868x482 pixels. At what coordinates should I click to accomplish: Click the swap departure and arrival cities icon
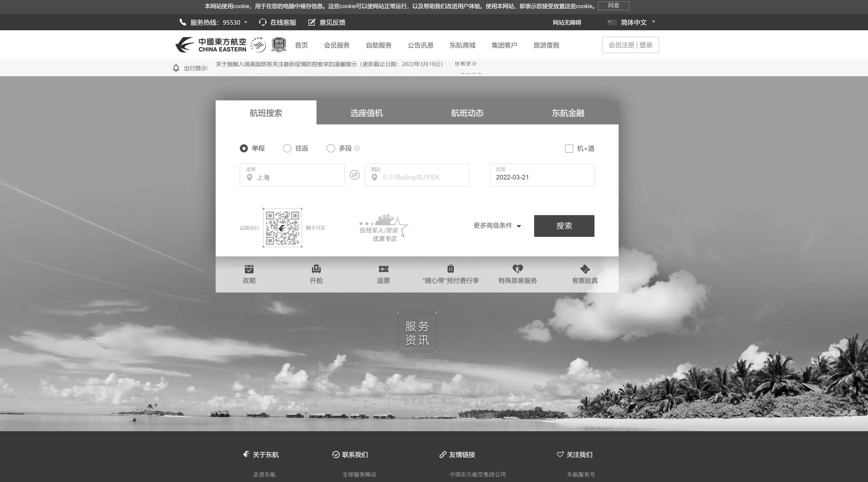pyautogui.click(x=354, y=175)
